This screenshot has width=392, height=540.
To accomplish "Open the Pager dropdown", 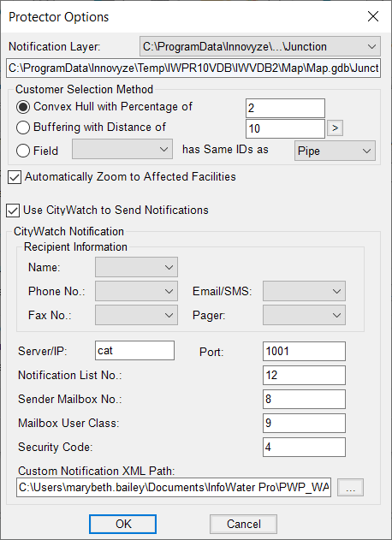I will 304,315.
